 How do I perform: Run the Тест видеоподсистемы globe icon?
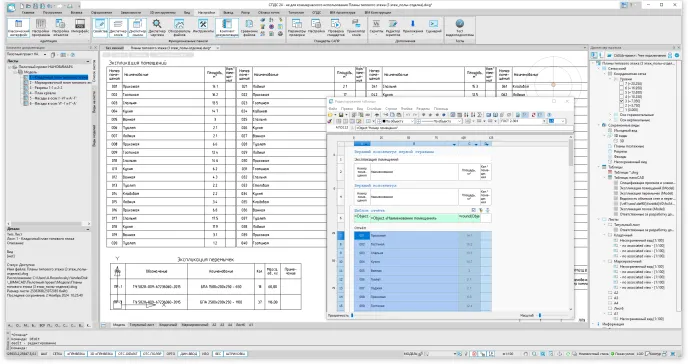[x=459, y=28]
